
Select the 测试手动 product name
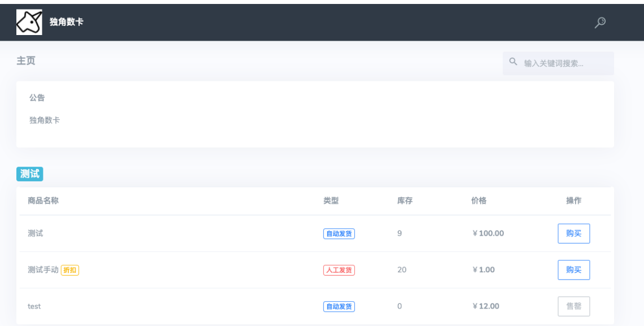coord(43,270)
